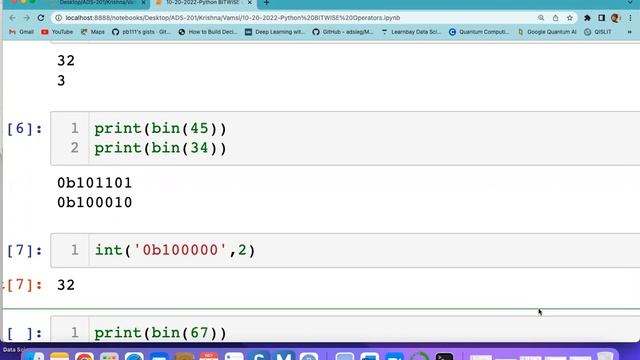Screen dimensions: 640x360
Task: Open the Chrome profile avatar
Action: click(x=616, y=18)
